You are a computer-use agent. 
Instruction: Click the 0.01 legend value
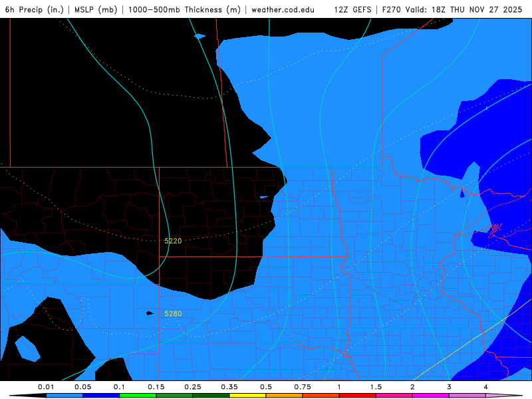pos(46,387)
